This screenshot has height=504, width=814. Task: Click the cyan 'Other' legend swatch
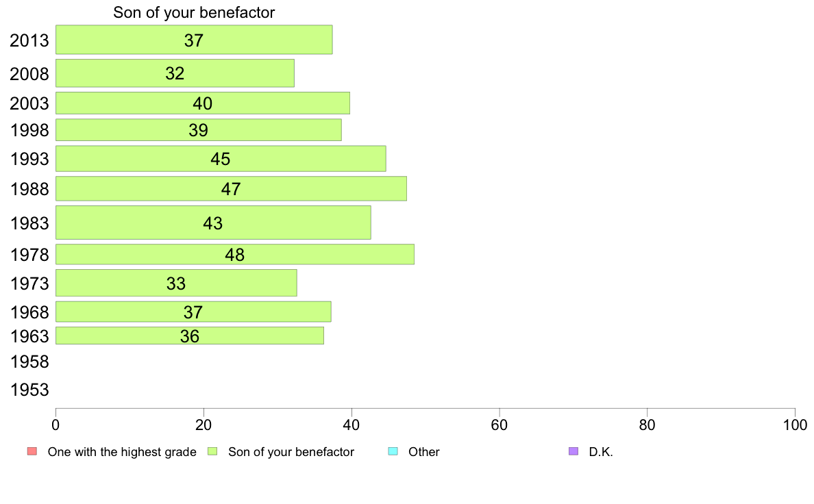pyautogui.click(x=393, y=451)
